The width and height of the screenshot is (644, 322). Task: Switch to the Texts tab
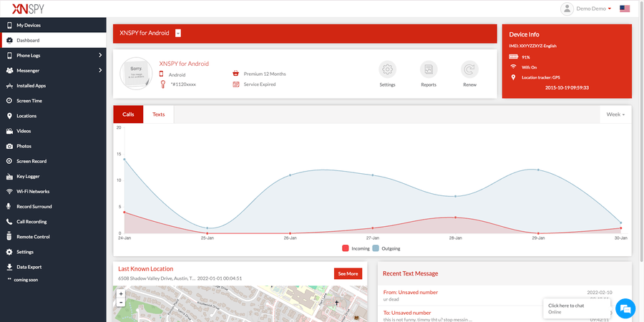tap(159, 114)
